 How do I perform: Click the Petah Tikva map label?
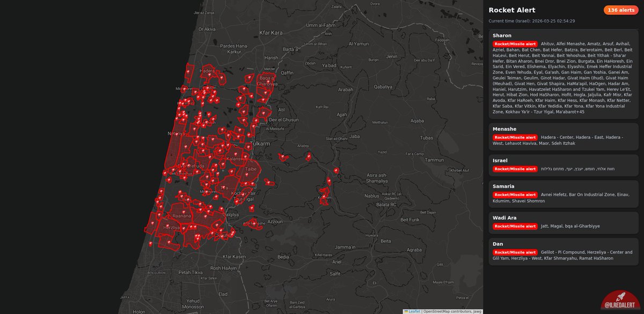189,272
